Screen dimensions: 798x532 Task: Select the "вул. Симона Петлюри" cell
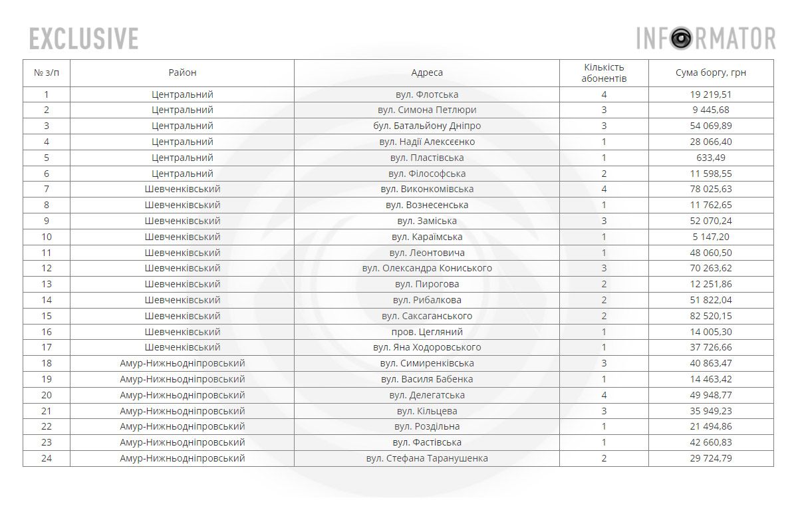point(427,110)
